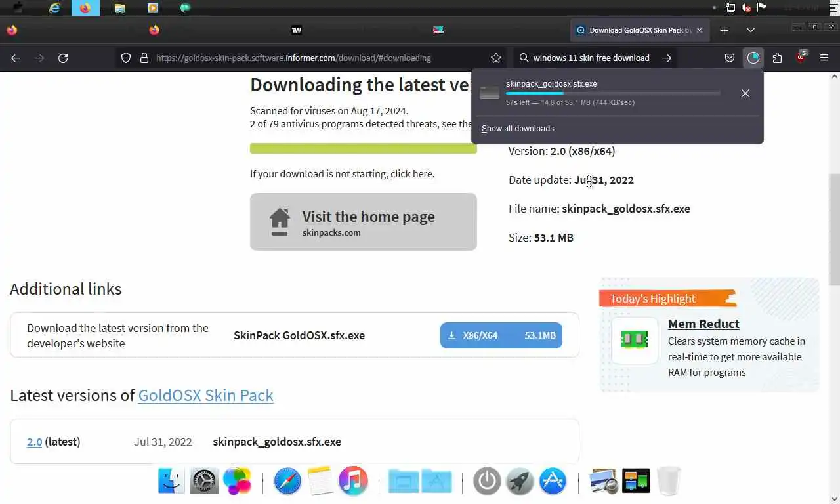Switch to the second Firefox-icon tab
The height and width of the screenshot is (504, 840).
(x=154, y=30)
